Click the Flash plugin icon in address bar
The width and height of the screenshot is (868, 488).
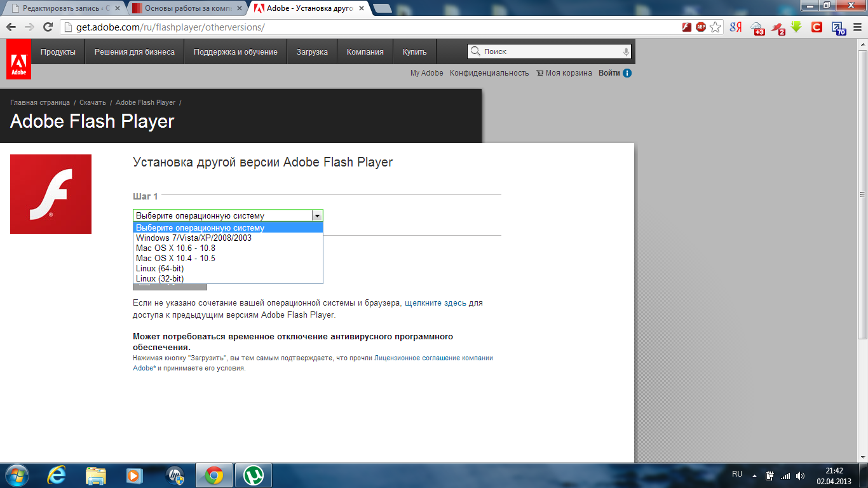point(687,27)
